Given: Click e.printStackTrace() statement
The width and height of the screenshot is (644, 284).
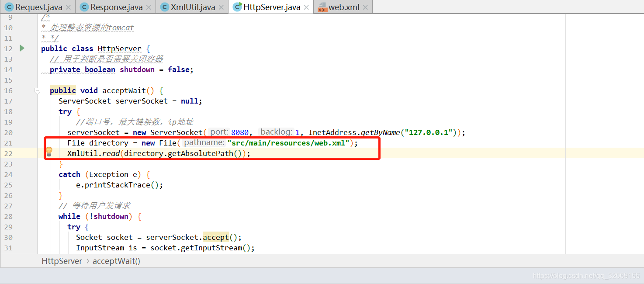Looking at the screenshot, I should [x=119, y=185].
